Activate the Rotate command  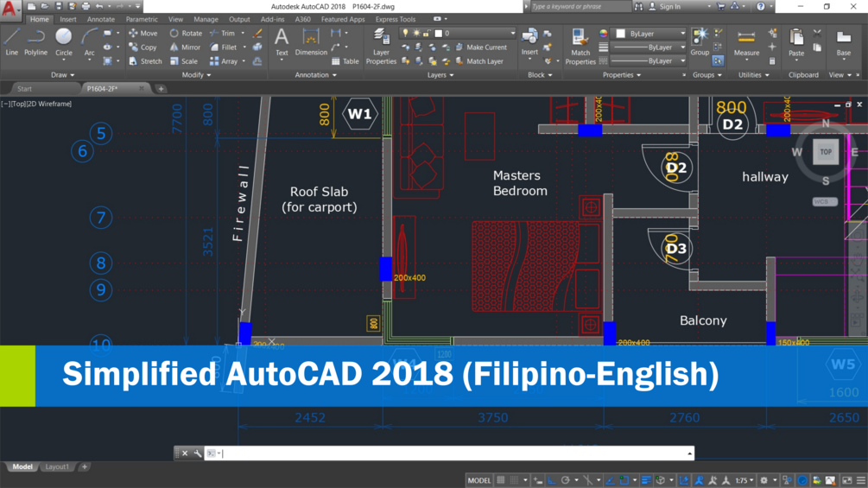point(186,33)
